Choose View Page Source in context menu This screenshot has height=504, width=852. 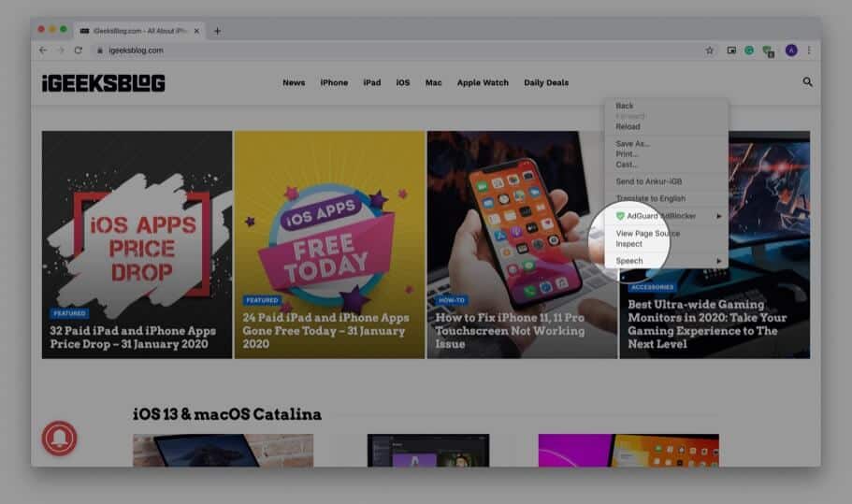[666, 234]
